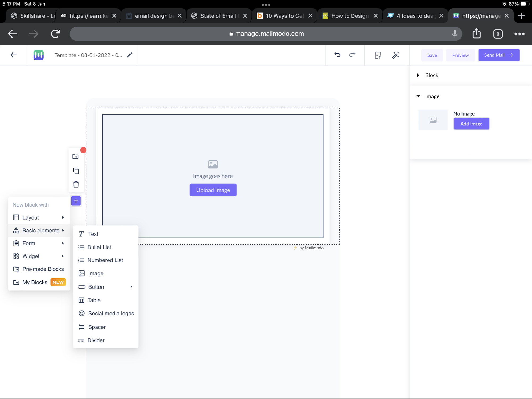532x399 pixels.
Task: Click the No Image thumbnail placeholder
Action: coord(433,120)
